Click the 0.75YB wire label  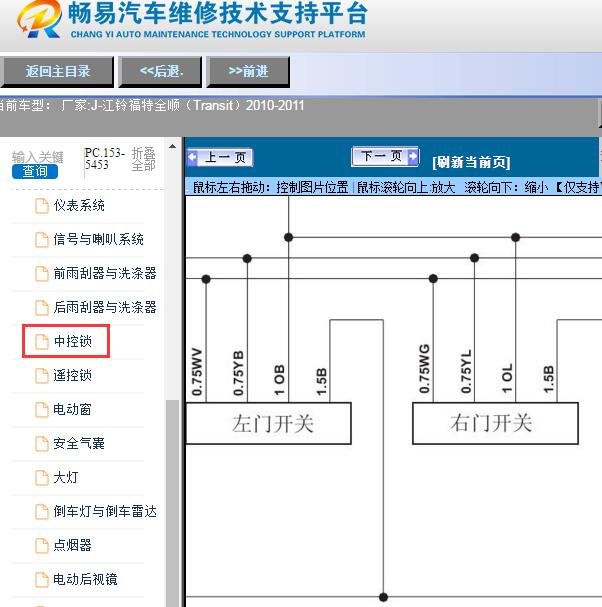pyautogui.click(x=238, y=373)
